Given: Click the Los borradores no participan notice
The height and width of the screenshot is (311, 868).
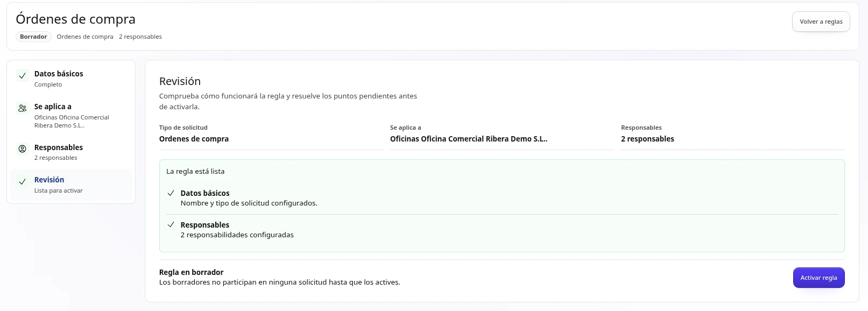Looking at the screenshot, I should (x=280, y=282).
